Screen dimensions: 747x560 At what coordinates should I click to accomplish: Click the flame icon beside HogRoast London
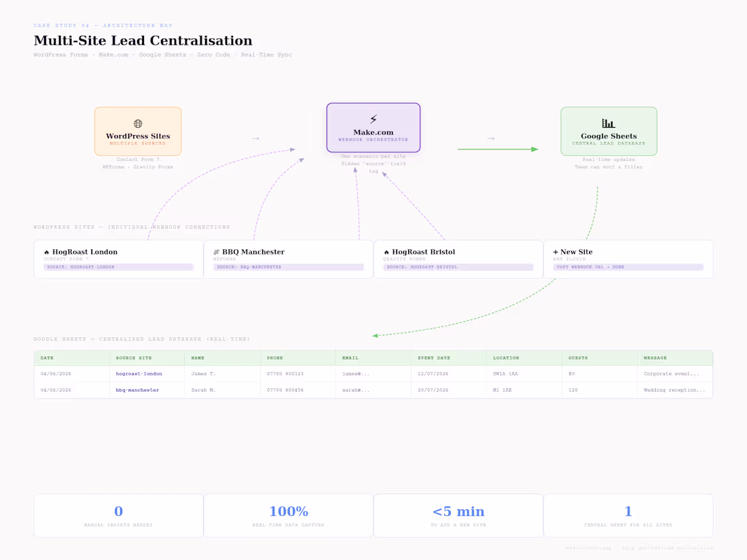[47, 253]
